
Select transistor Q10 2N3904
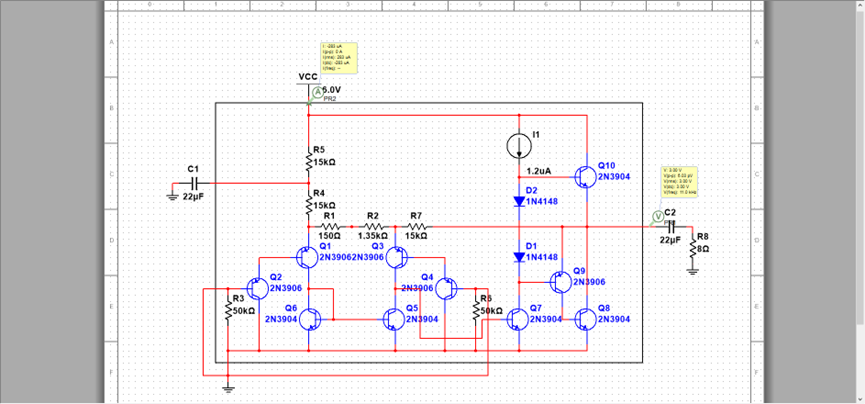coord(583,176)
